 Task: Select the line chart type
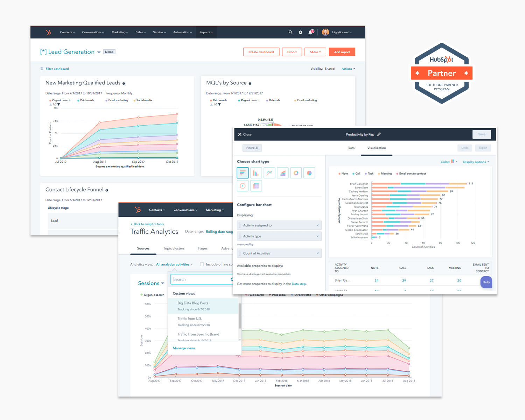269,173
